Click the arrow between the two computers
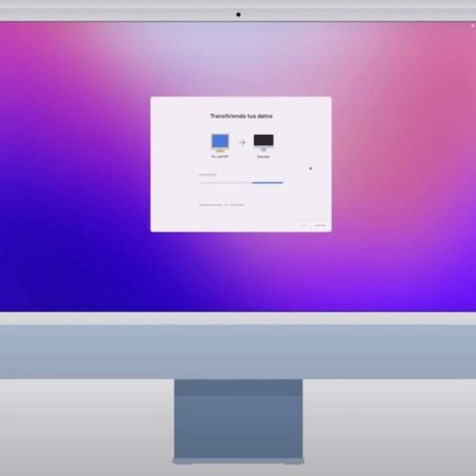This screenshot has height=476, width=476. 242,142
